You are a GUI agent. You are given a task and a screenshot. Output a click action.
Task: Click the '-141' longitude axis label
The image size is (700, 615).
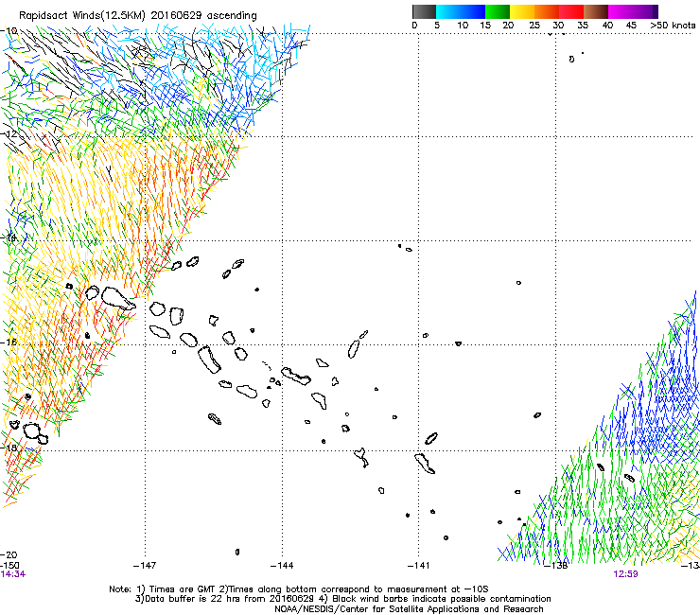(419, 566)
